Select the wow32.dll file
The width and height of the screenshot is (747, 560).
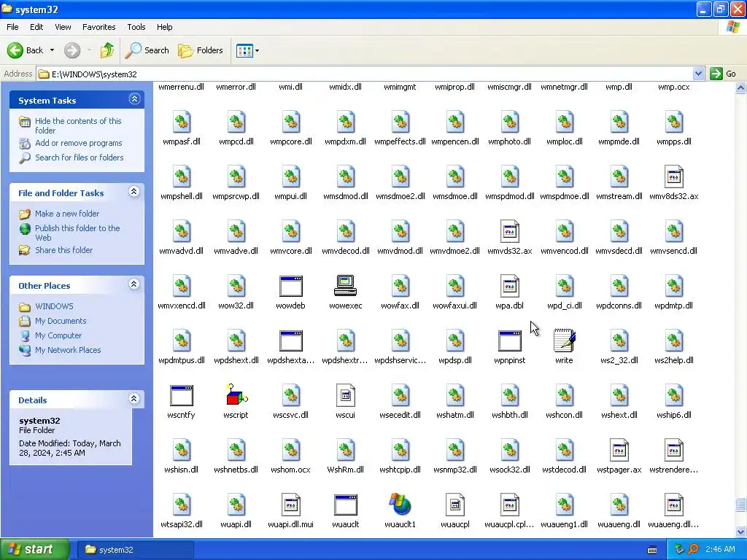click(x=236, y=286)
